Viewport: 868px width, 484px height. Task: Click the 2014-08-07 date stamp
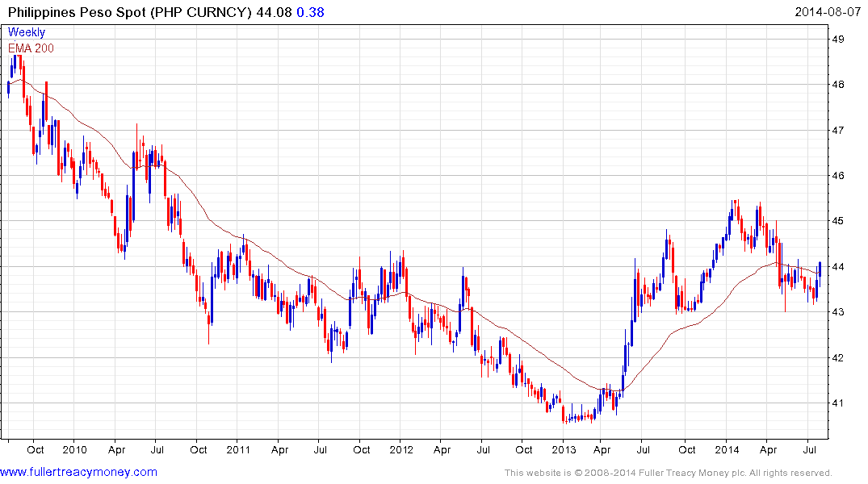[828, 11]
